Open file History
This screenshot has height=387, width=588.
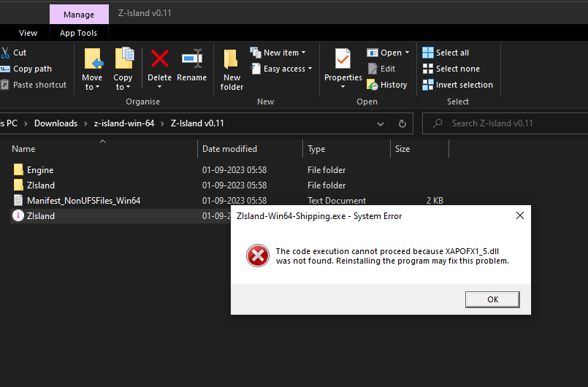387,85
